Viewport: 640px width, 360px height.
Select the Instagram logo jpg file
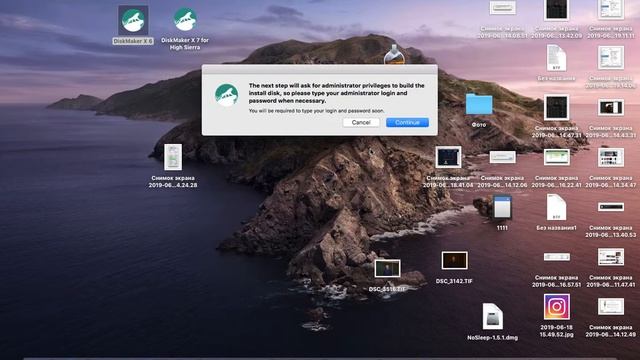coord(556,307)
